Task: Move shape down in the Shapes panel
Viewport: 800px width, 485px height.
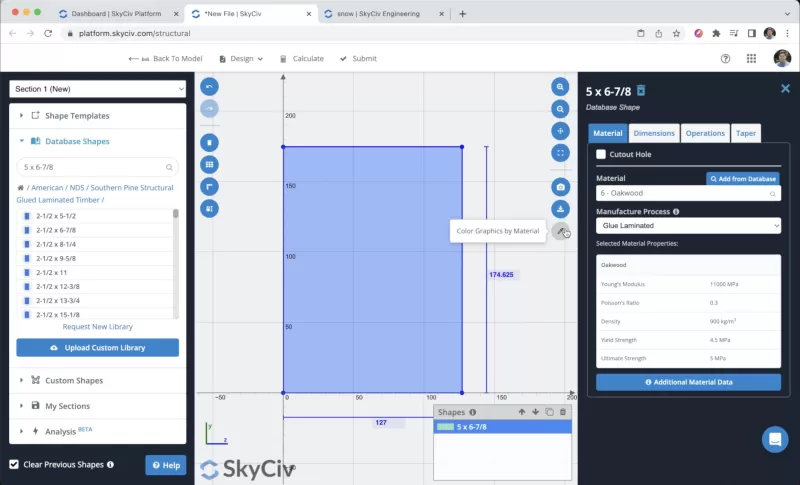Action: click(535, 412)
